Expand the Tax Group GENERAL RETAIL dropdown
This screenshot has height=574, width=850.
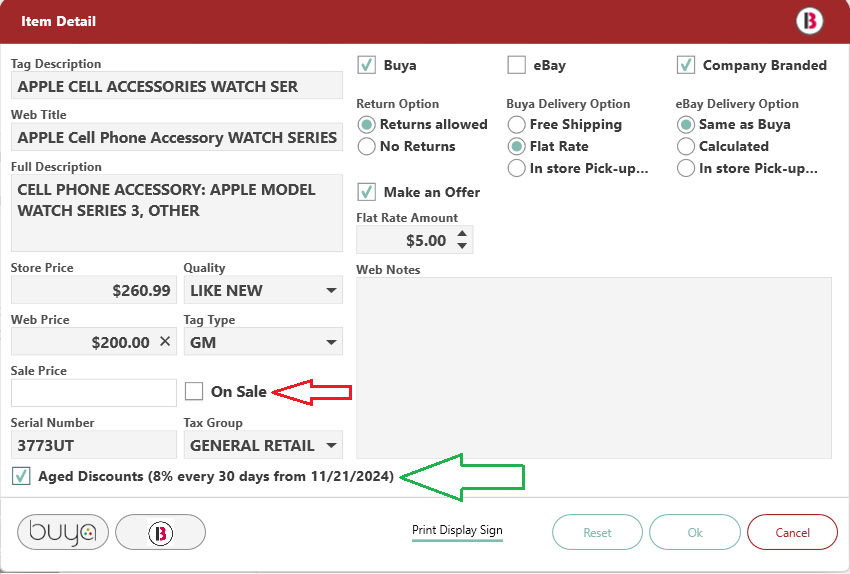[x=263, y=445]
